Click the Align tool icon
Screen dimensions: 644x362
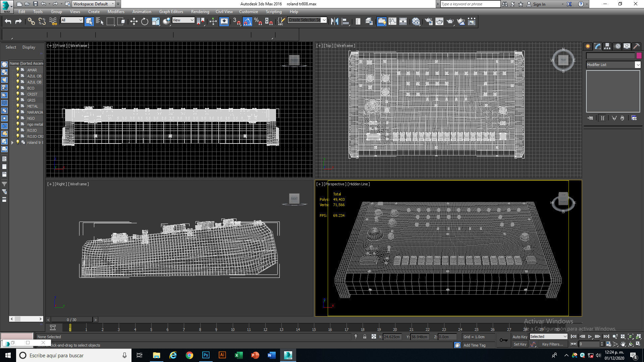pos(345,21)
